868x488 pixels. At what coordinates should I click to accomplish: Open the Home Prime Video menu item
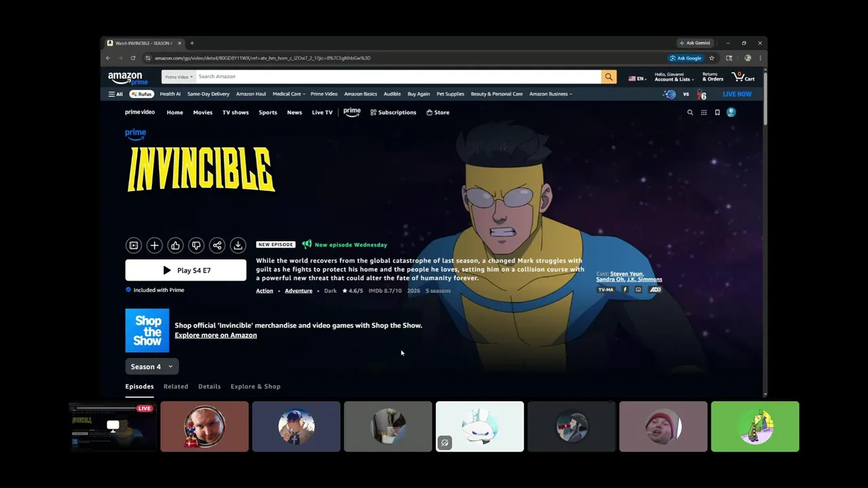(175, 113)
